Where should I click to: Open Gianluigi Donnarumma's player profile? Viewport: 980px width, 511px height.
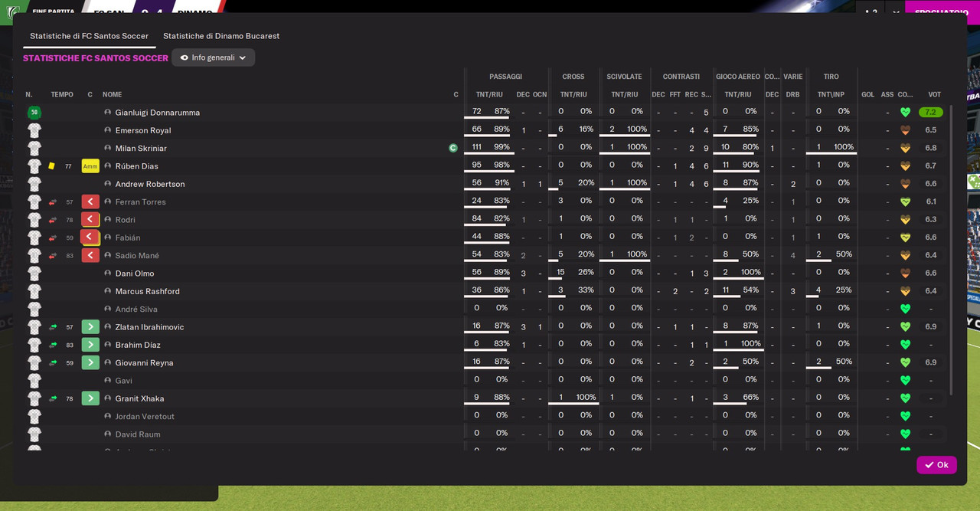[x=158, y=113]
